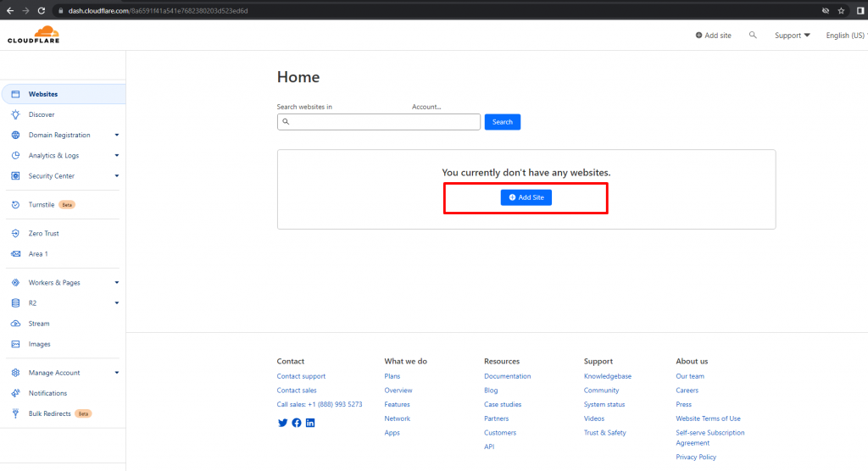Click the browser address bar URL

coord(158,10)
